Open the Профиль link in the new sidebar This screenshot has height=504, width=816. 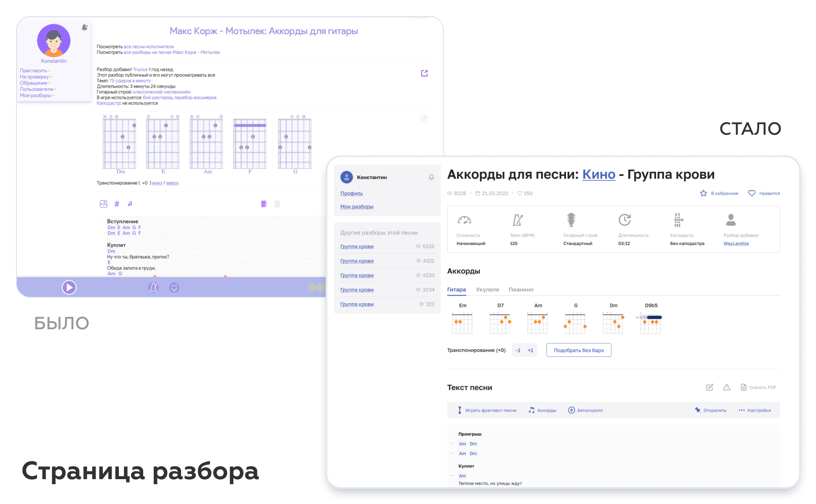point(351,193)
